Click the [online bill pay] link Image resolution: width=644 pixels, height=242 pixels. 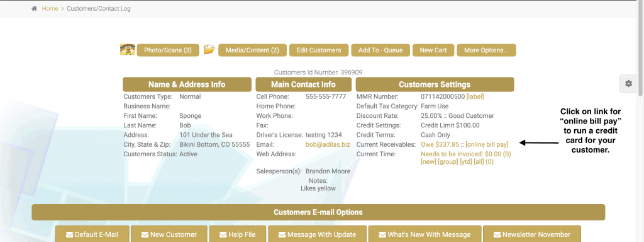click(487, 144)
